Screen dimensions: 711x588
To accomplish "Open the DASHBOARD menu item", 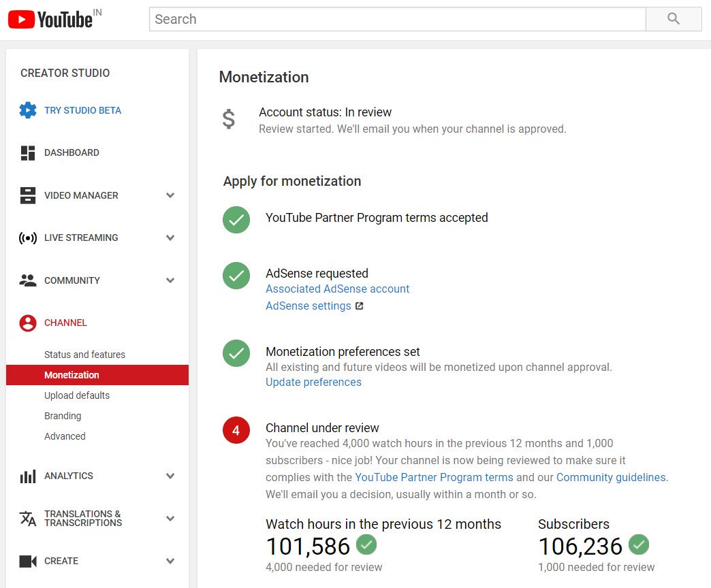I will coord(72,152).
